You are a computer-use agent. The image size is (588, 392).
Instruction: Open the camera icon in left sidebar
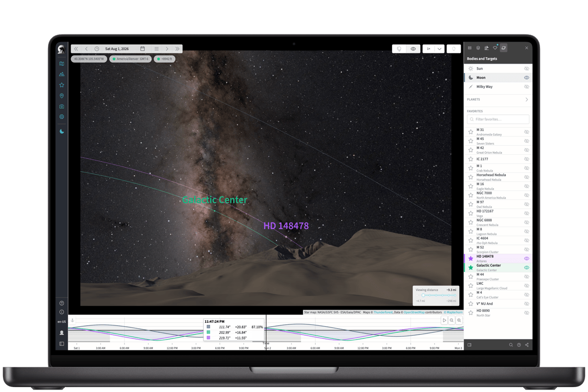coord(62,106)
